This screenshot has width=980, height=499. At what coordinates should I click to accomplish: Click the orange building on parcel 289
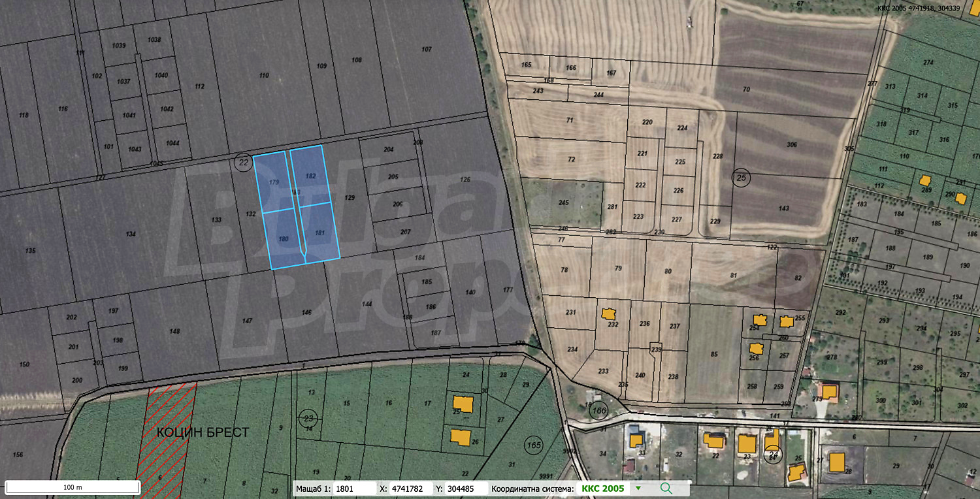(924, 180)
